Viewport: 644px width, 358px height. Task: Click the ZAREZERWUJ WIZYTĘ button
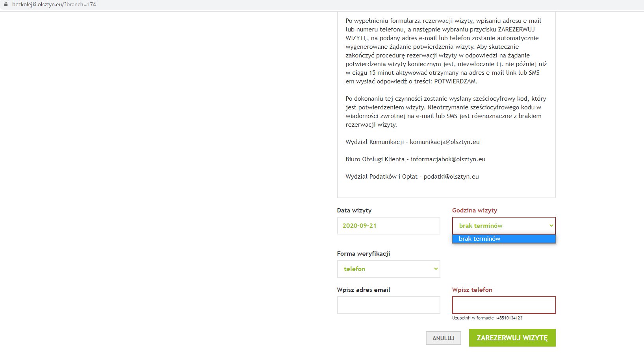click(512, 338)
